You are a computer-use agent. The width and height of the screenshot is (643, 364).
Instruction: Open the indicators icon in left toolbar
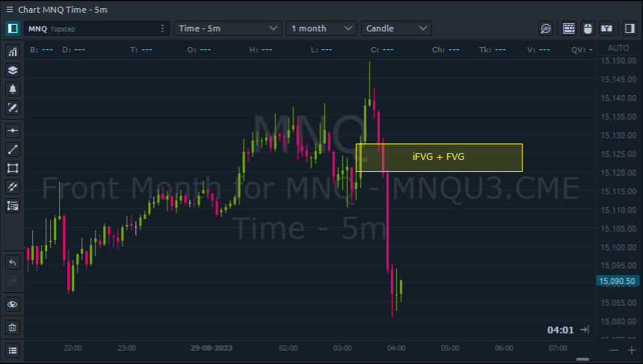[x=13, y=52]
